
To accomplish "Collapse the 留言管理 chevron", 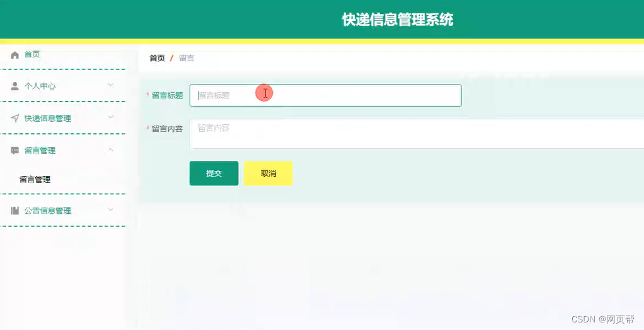I will (110, 150).
